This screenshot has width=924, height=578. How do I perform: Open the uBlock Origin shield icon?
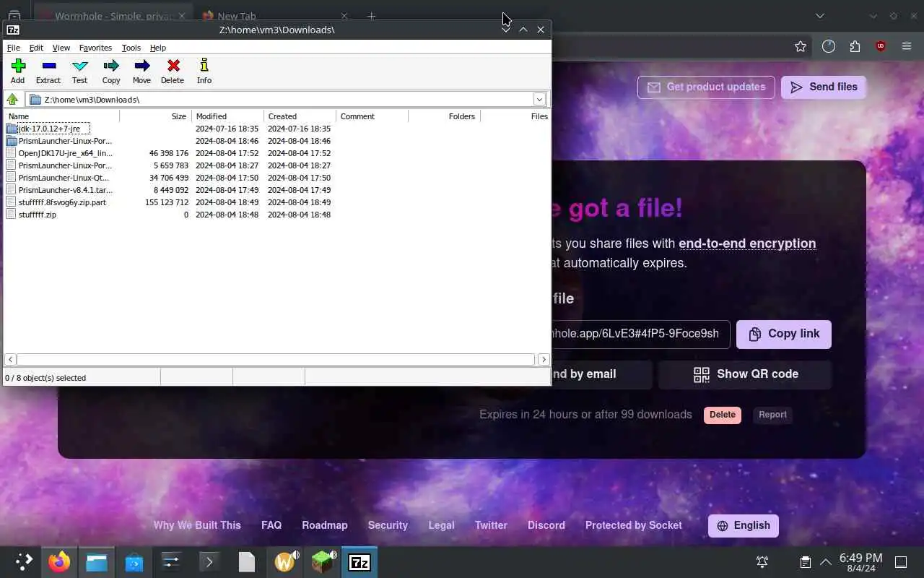(880, 46)
